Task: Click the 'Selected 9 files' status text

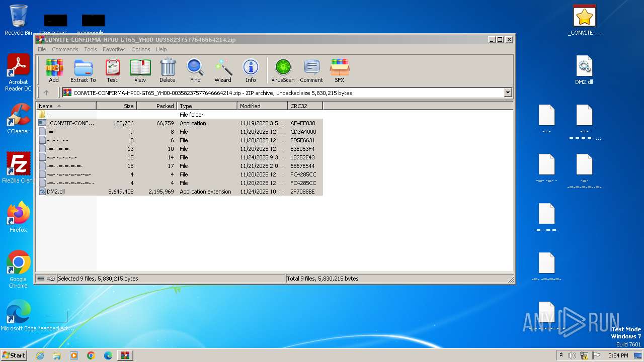Action: (98, 279)
